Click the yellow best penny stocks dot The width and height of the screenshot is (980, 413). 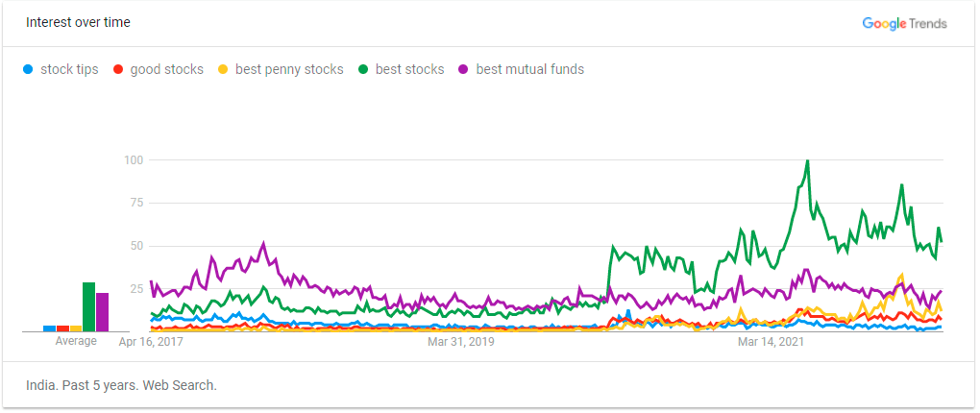click(223, 69)
